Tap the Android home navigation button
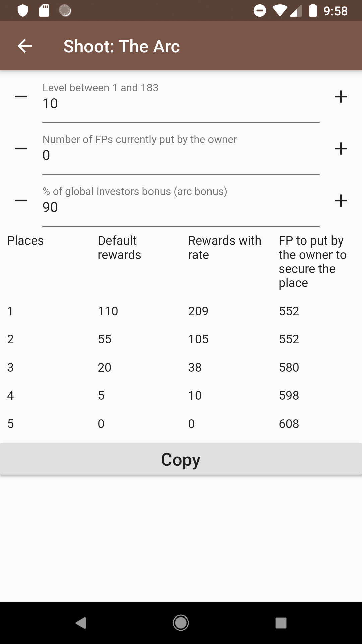Viewport: 362px width, 644px height. pyautogui.click(x=181, y=623)
